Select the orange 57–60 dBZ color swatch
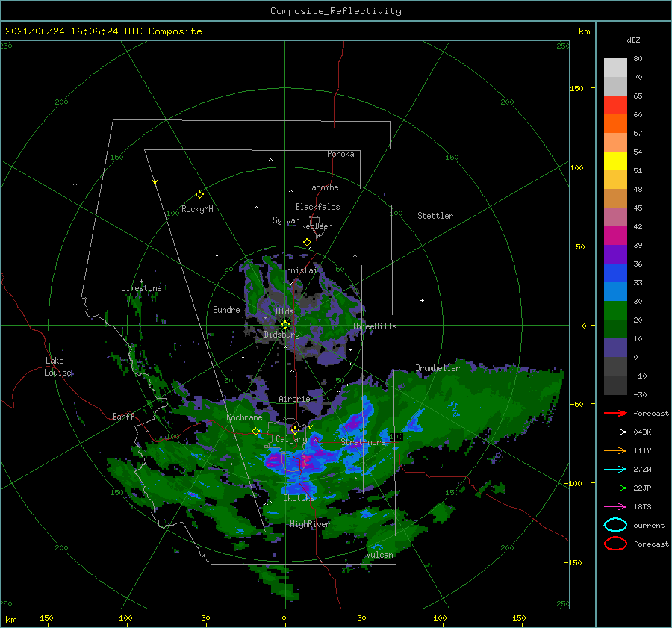 coord(615,124)
